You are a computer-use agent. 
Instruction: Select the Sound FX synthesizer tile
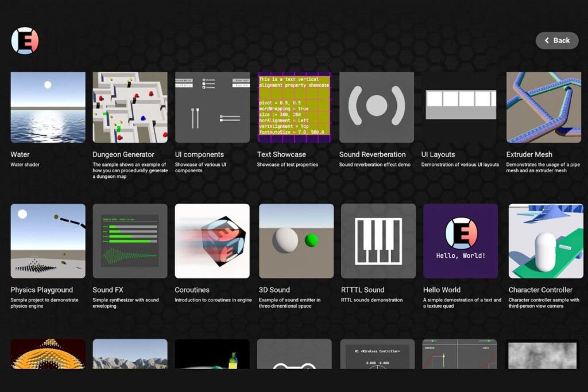(x=130, y=241)
